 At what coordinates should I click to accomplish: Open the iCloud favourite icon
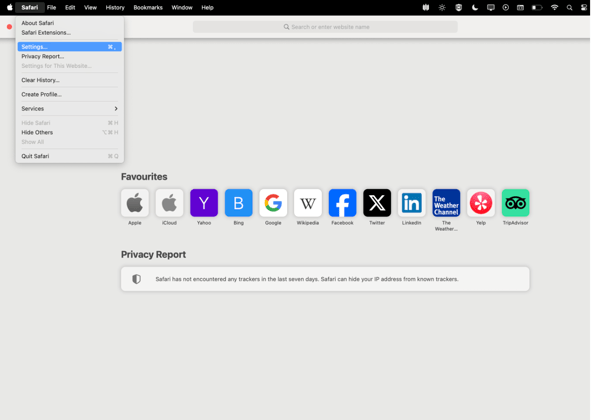click(169, 203)
